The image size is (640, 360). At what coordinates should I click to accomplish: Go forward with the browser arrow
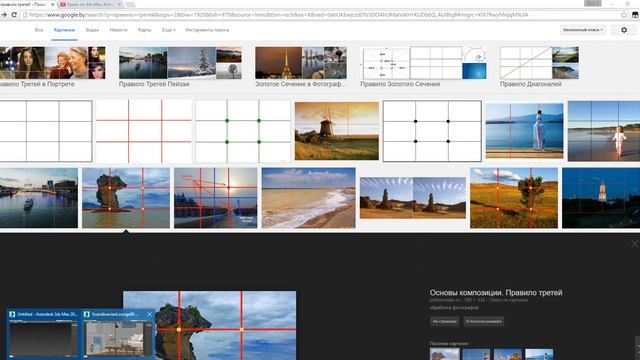(x=4, y=15)
